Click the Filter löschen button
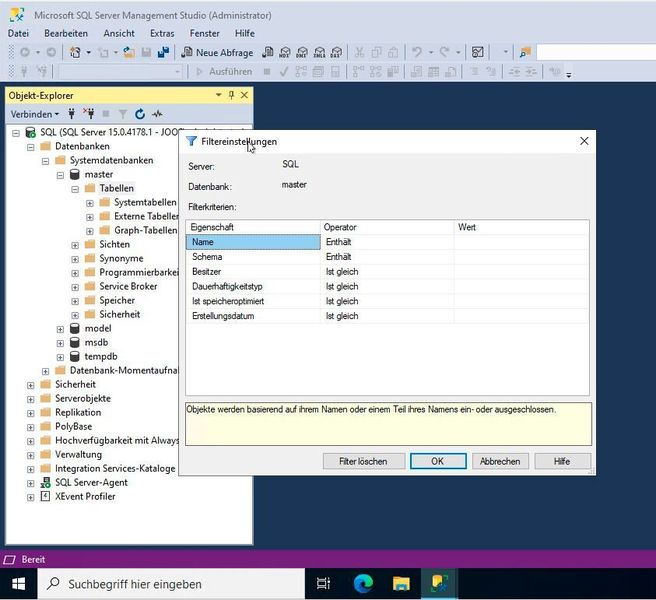 (363, 461)
